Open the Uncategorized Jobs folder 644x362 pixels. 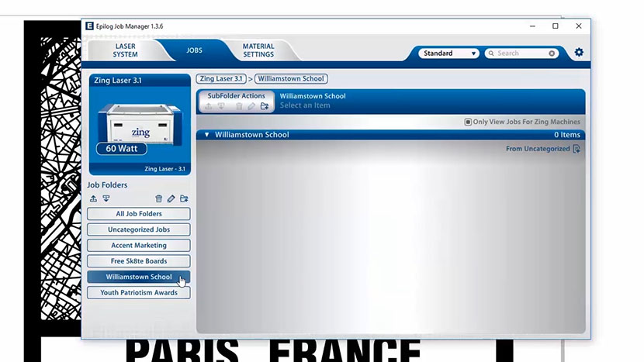(x=139, y=229)
